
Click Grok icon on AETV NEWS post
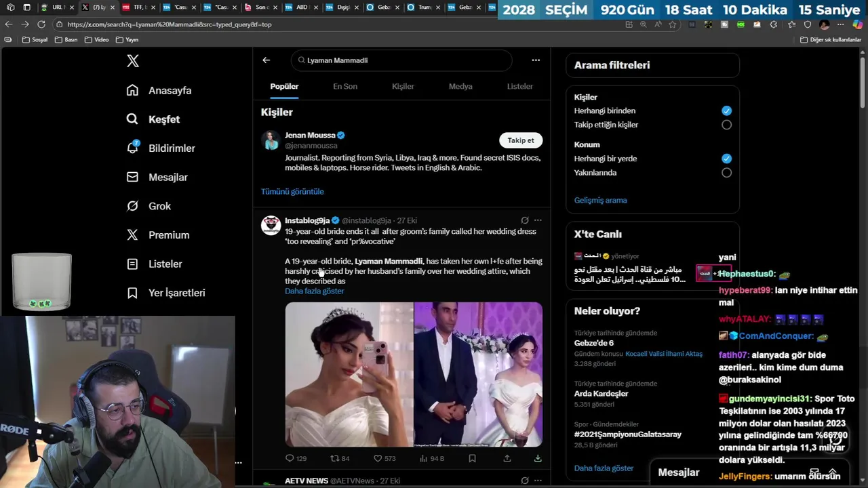point(525,481)
